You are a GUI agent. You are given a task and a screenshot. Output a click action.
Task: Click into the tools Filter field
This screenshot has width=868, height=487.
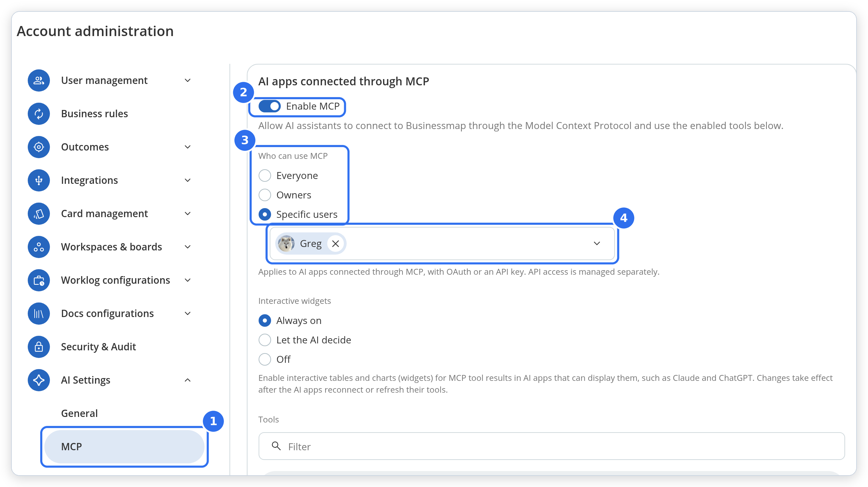(x=552, y=446)
